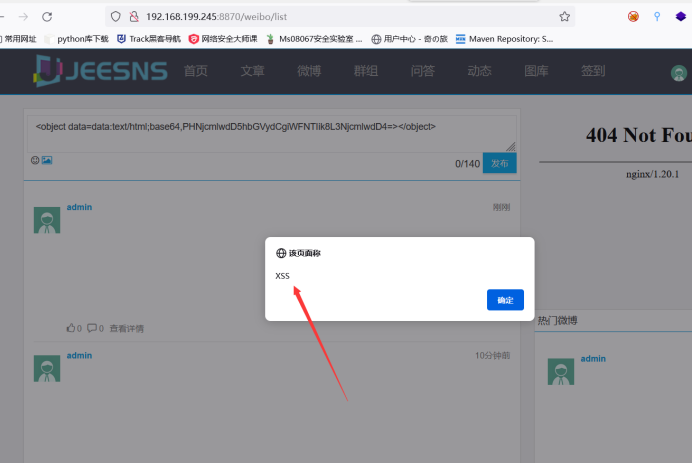The height and width of the screenshot is (464, 692).
Task: Open the 用户中心 bookmark
Action: (x=410, y=39)
